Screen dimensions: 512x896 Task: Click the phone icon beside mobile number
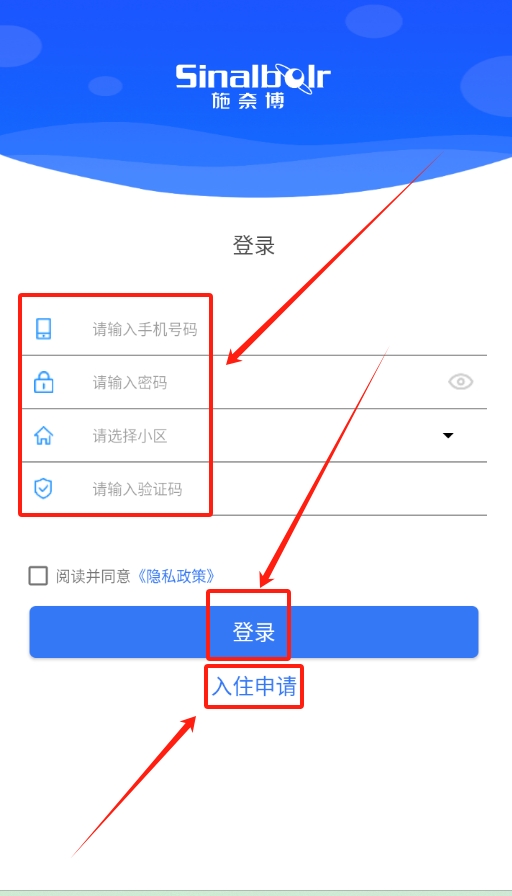tap(43, 329)
